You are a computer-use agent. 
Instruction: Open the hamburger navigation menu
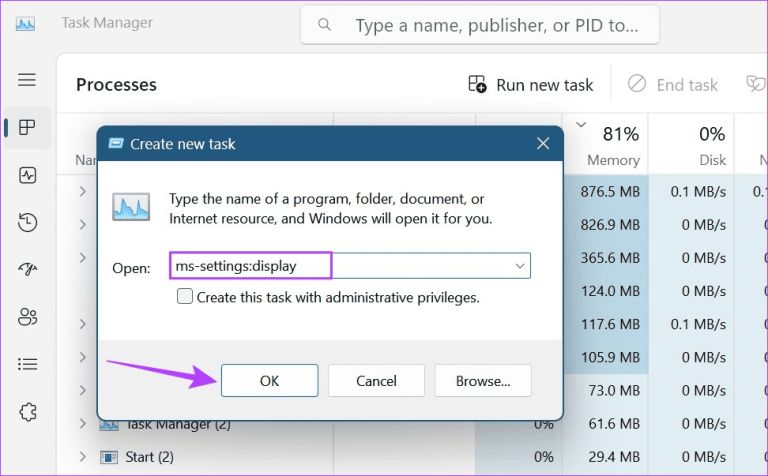pyautogui.click(x=27, y=80)
